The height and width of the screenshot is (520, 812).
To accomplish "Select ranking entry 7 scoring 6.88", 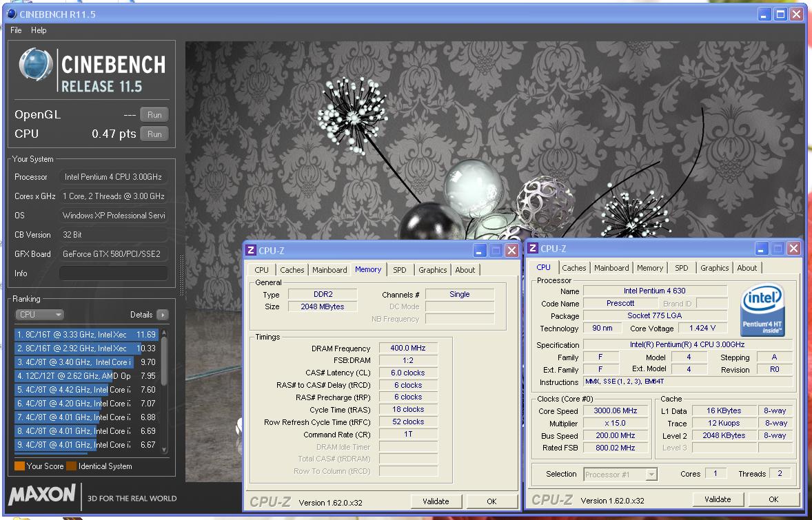I will click(86, 417).
